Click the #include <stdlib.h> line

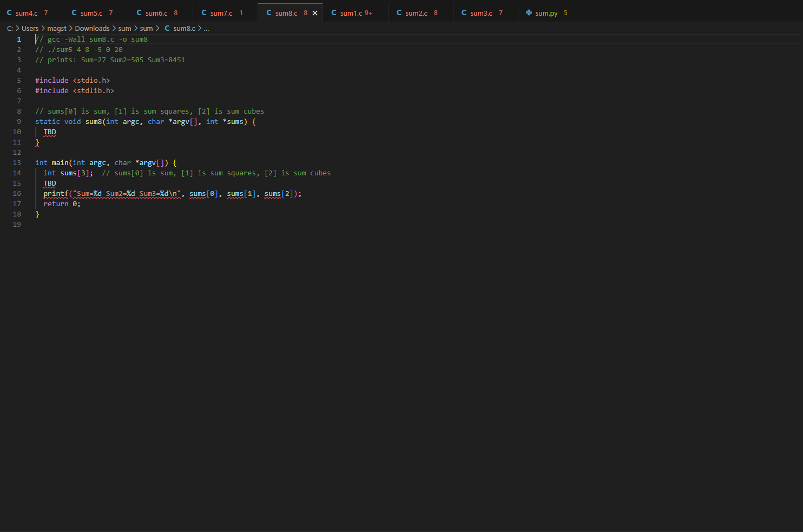(x=75, y=91)
